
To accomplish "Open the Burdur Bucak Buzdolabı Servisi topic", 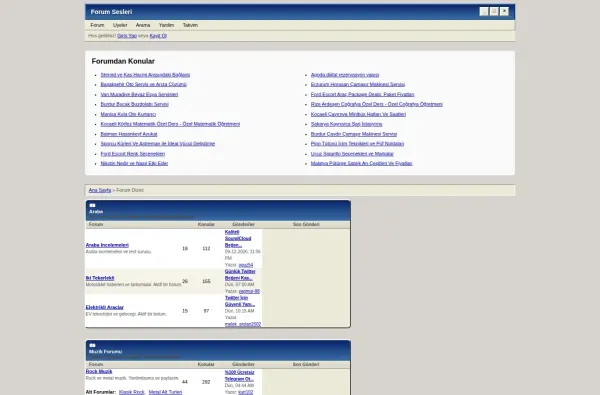I will click(x=134, y=104).
